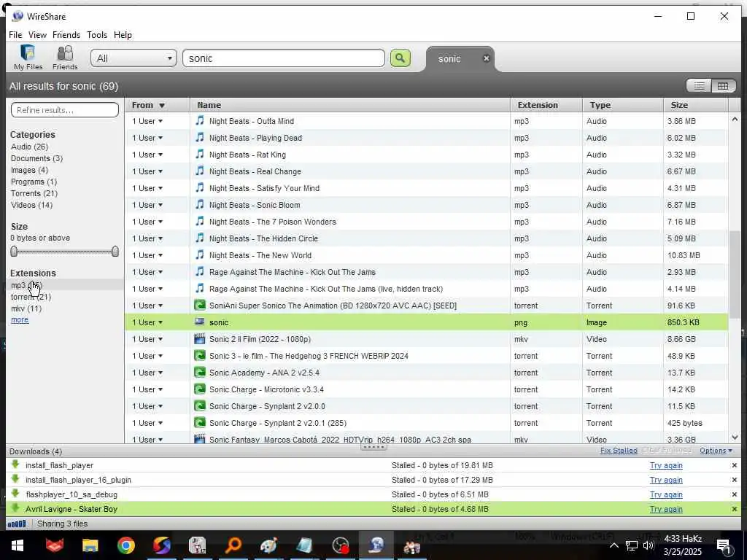Sort results by the Extension column header
747x560 pixels.
[546, 105]
